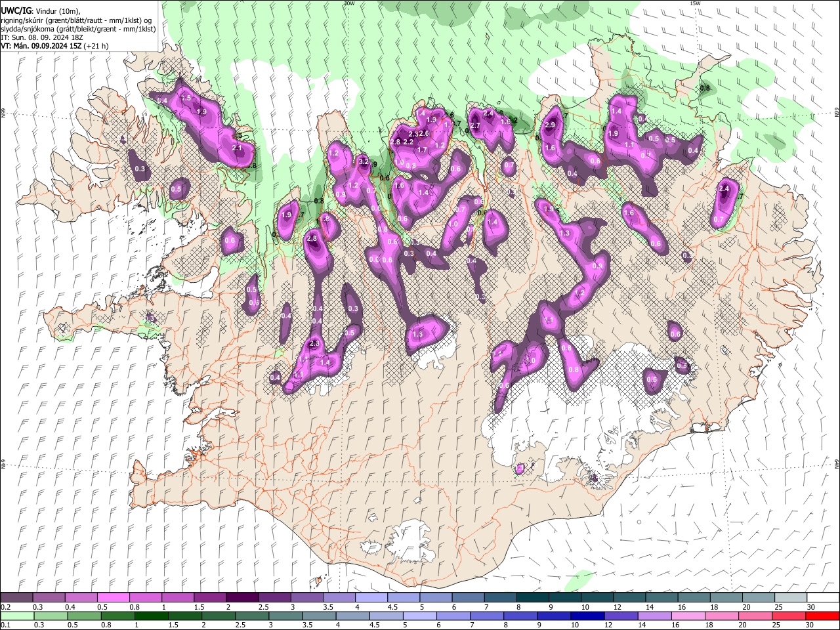
Task: Click the small purple cell marked 0.3 in the Westfjords
Action: pyautogui.click(x=139, y=168)
